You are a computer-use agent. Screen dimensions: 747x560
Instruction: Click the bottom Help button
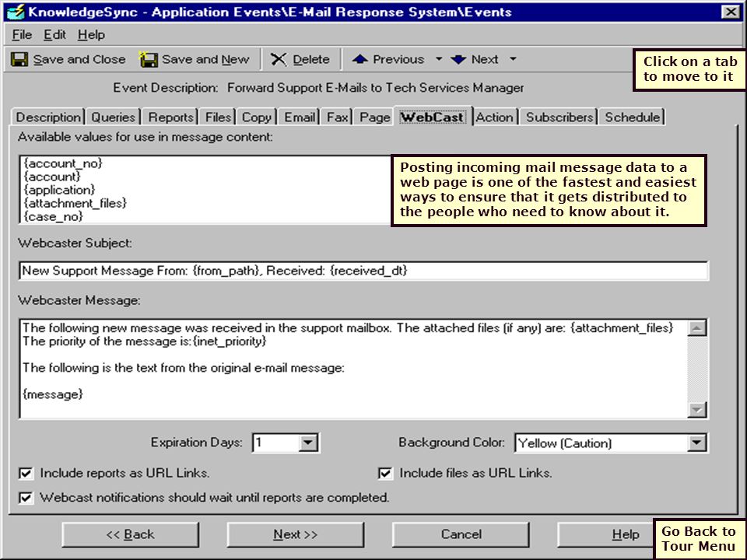pyautogui.click(x=605, y=535)
